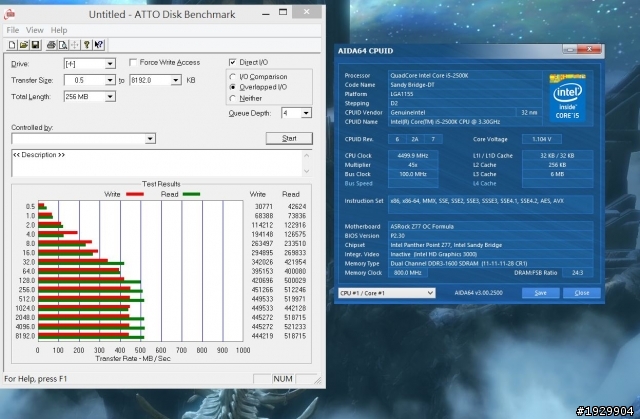
Task: Select the Overlapped I/O radio button
Action: tap(233, 87)
